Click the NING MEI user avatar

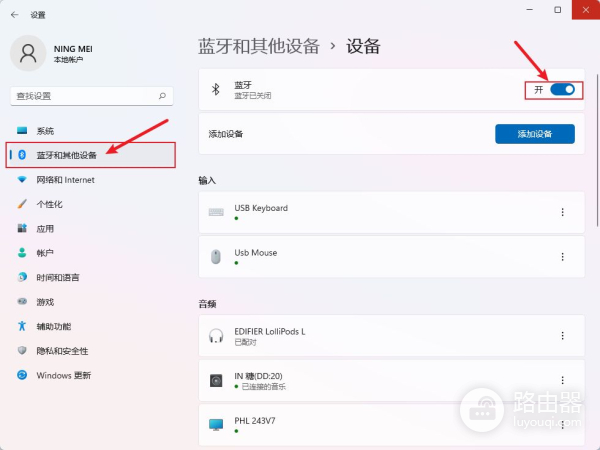click(28, 53)
